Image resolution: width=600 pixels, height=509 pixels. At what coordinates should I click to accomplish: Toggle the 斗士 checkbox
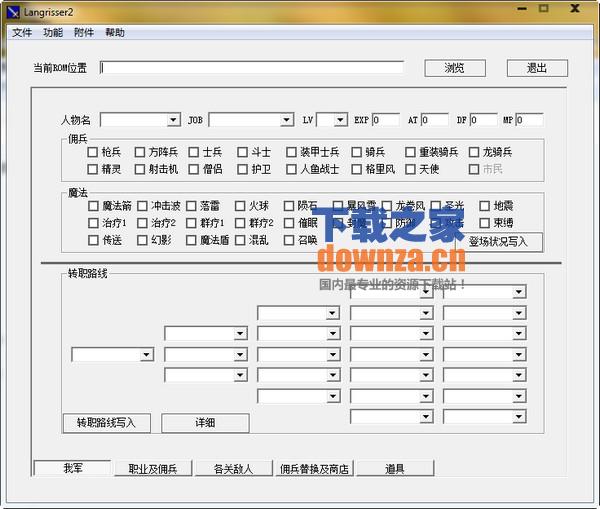(242, 152)
